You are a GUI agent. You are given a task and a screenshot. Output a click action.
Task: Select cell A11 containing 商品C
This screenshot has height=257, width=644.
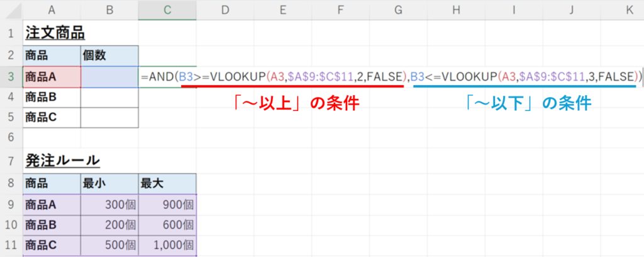coord(52,246)
